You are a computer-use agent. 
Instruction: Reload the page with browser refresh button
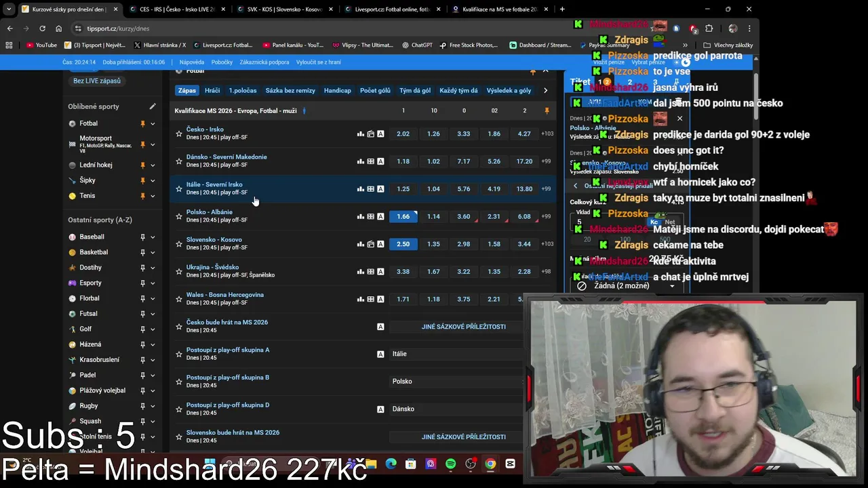pos(42,28)
